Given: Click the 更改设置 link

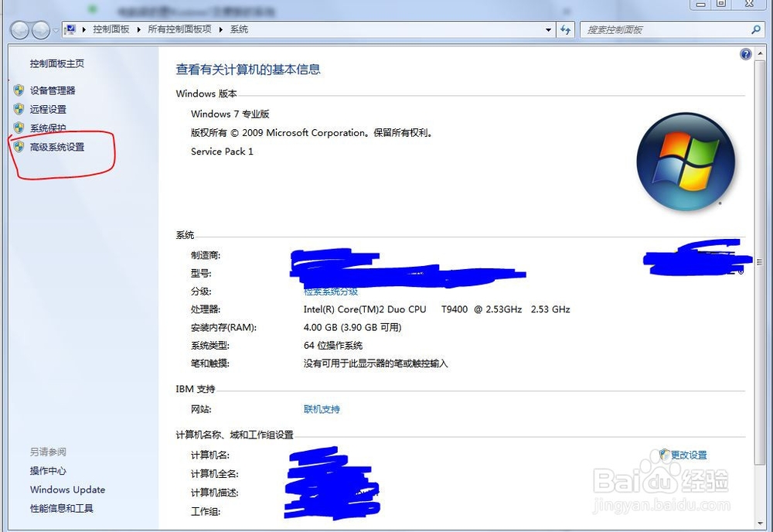Looking at the screenshot, I should point(689,455).
